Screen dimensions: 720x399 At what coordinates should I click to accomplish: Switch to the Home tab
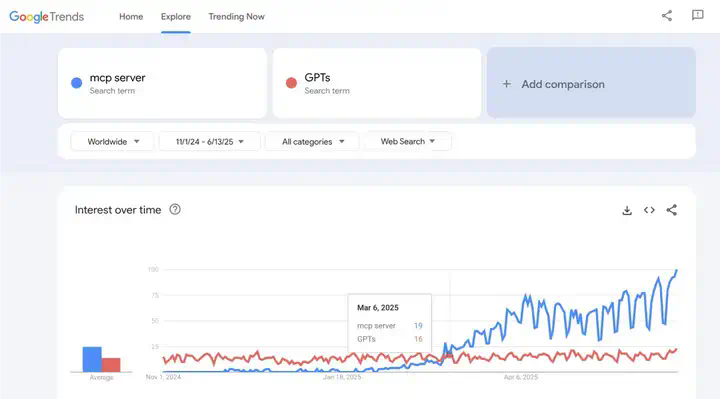click(131, 17)
